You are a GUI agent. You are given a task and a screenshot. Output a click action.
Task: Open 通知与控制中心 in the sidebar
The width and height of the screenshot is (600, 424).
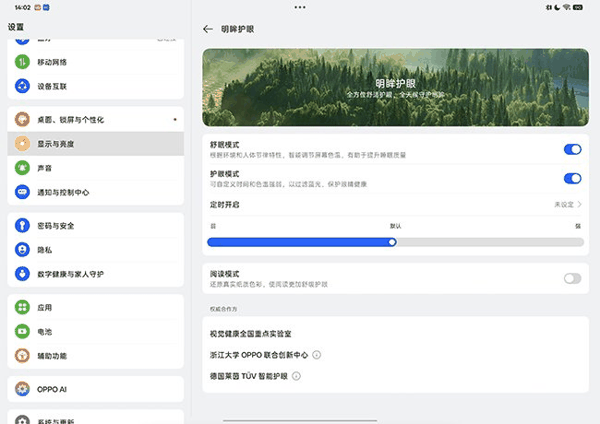pos(95,192)
